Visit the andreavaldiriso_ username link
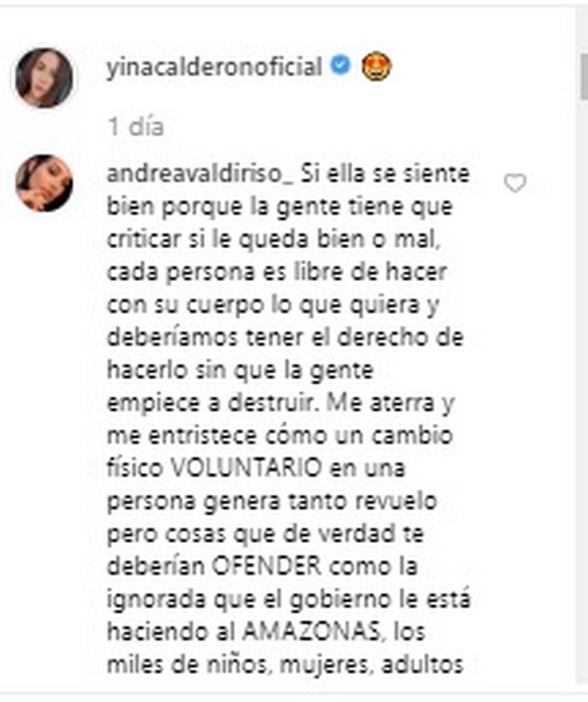Viewport: 588px width, 702px height. pyautogui.click(x=199, y=175)
